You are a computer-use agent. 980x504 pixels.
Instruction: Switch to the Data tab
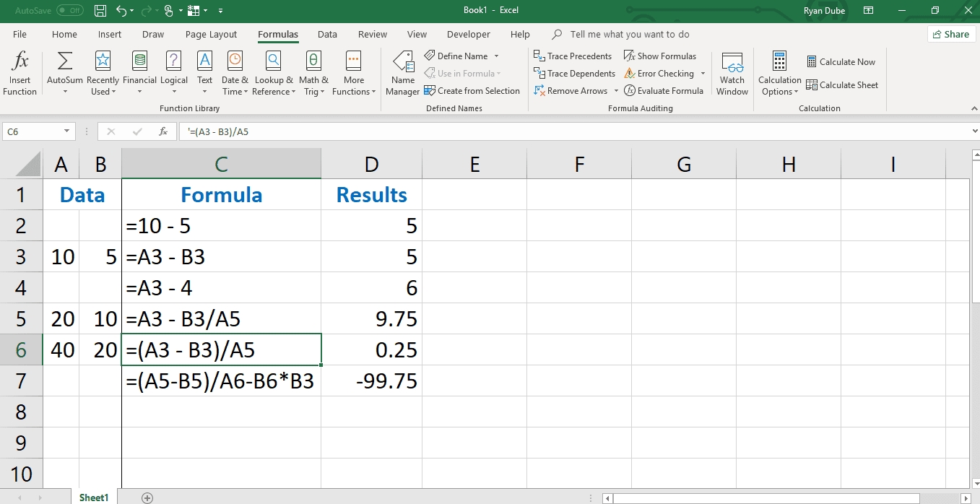[327, 34]
